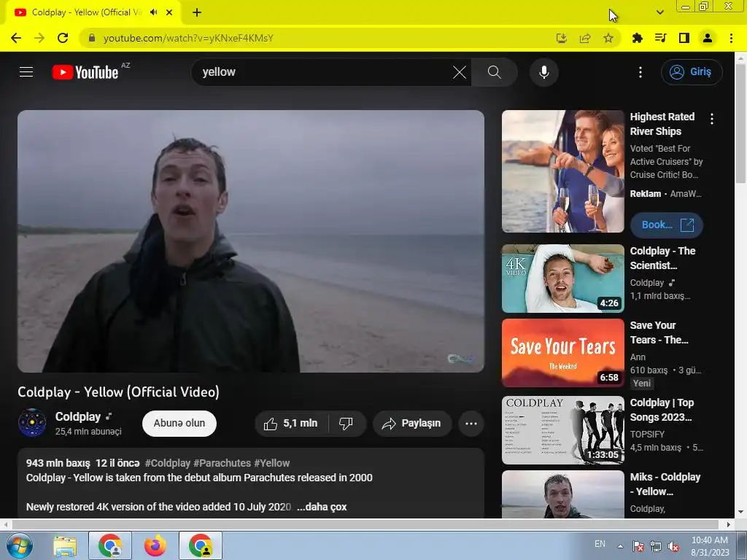The width and height of the screenshot is (747, 560).
Task: Click the muted volume tray icon
Action: pyautogui.click(x=673, y=546)
